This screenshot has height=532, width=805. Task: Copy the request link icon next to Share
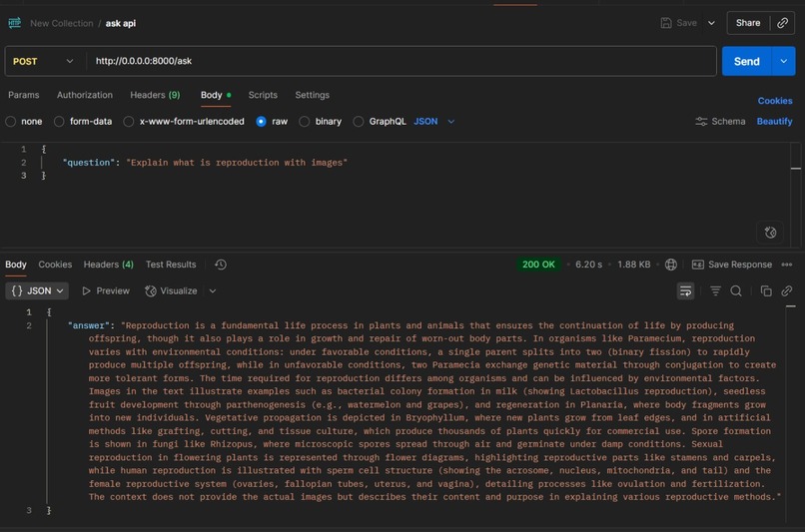click(782, 23)
